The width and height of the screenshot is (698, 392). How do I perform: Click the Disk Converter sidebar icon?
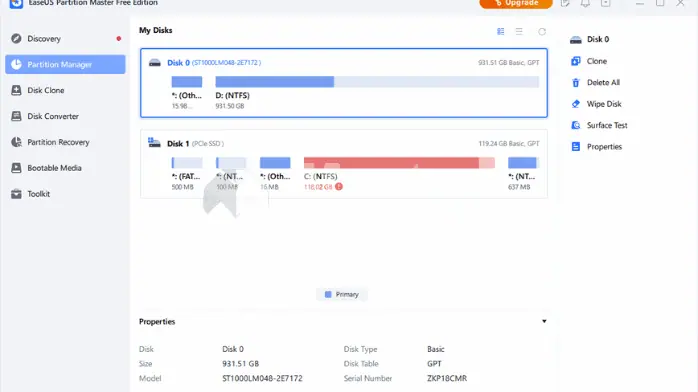pyautogui.click(x=16, y=116)
